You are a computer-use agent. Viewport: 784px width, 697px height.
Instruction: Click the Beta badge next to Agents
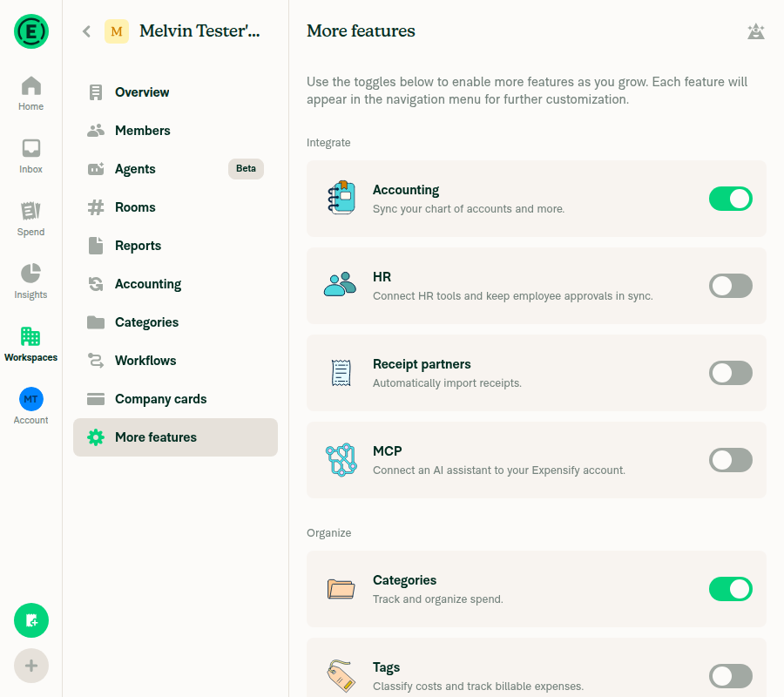coord(246,168)
